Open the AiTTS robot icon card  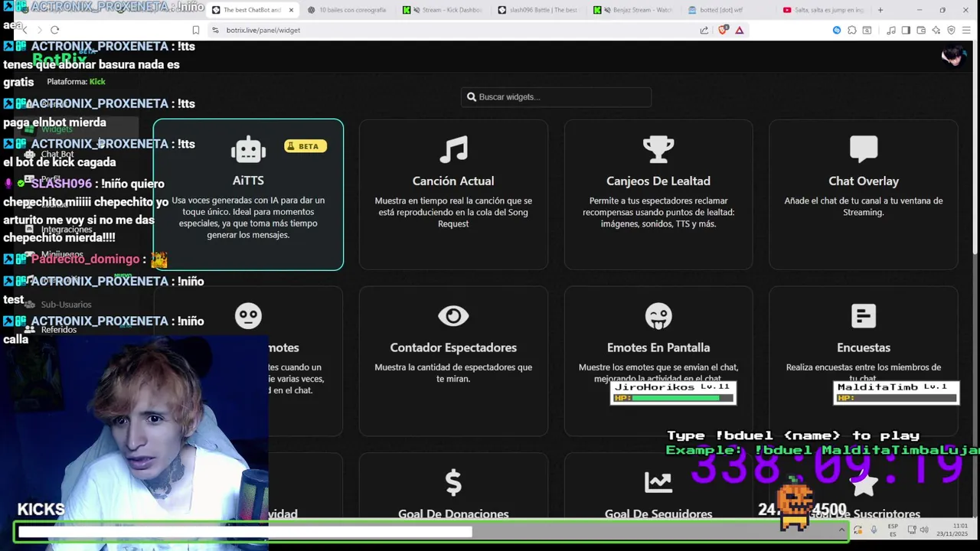pos(248,150)
